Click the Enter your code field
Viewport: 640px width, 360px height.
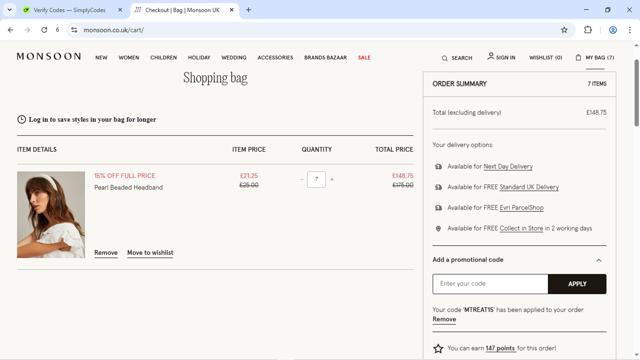[490, 284]
